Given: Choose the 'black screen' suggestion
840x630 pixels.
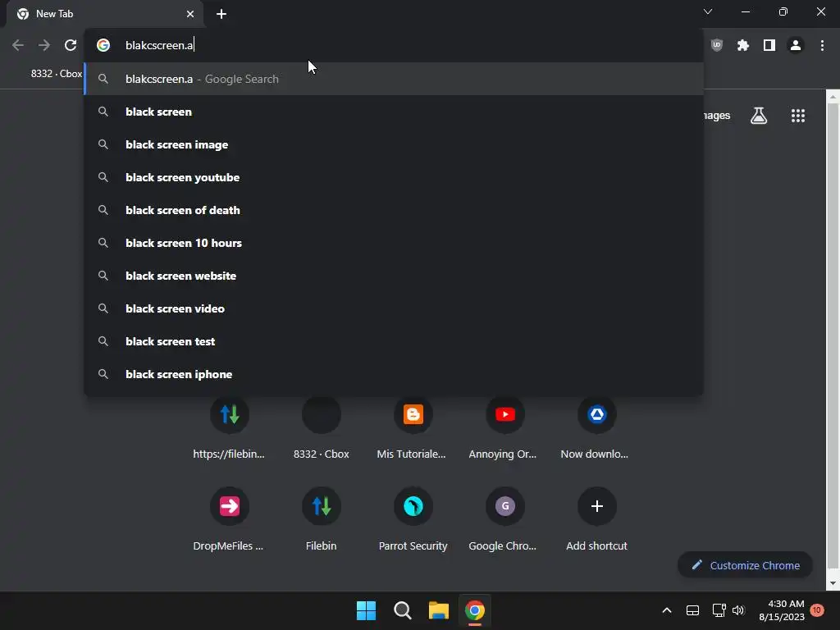Looking at the screenshot, I should [394, 112].
